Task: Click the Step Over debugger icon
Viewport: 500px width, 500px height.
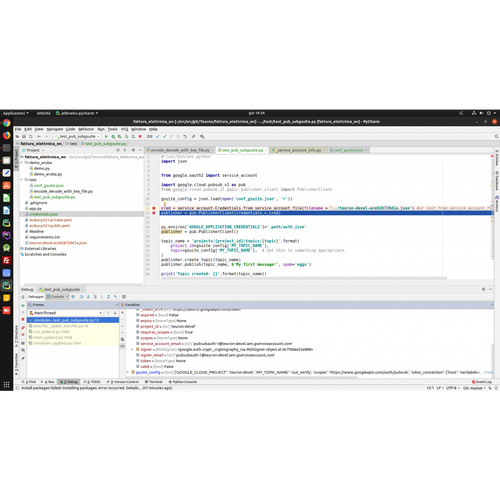Action: pyautogui.click(x=81, y=297)
